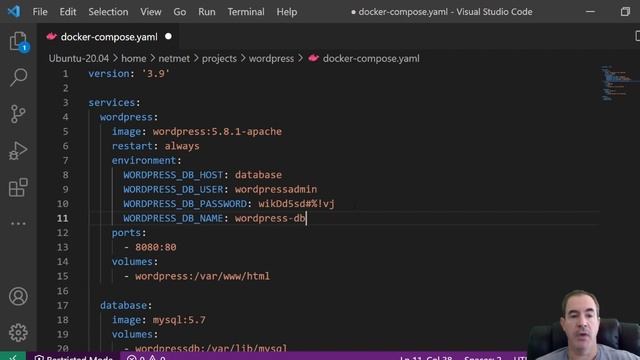640x360 pixels.
Task: Open the Run menu
Action: [207, 12]
